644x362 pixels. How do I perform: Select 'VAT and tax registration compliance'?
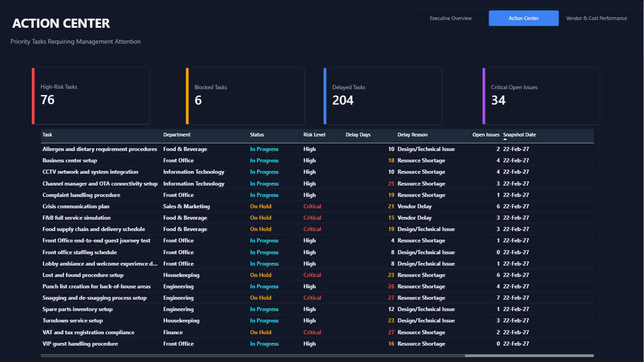88,332
